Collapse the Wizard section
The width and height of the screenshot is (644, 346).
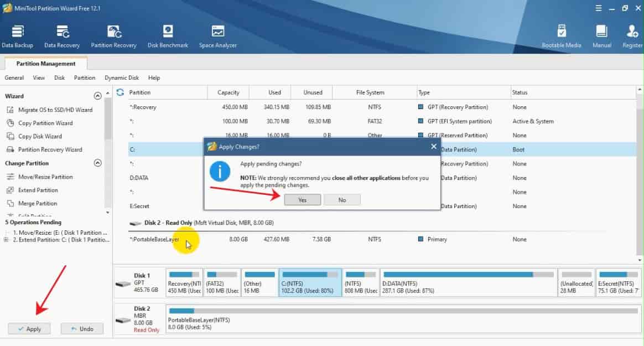(97, 96)
